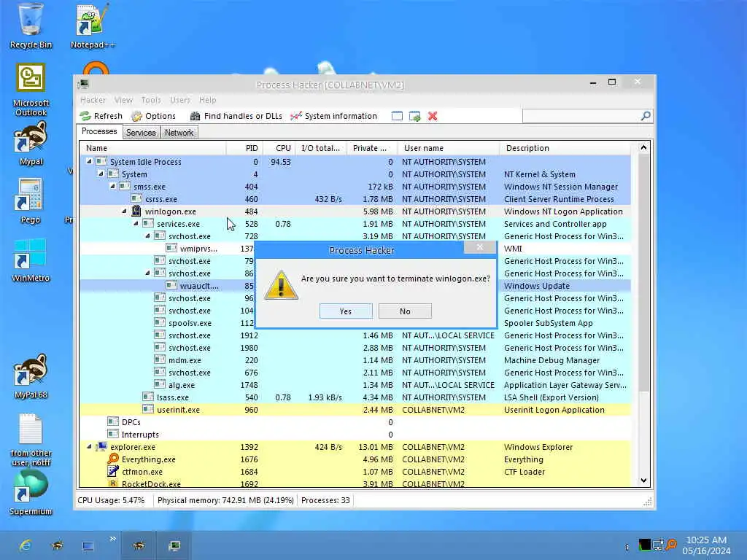
Task: Click the Pego desktop shortcut
Action: [x=30, y=201]
